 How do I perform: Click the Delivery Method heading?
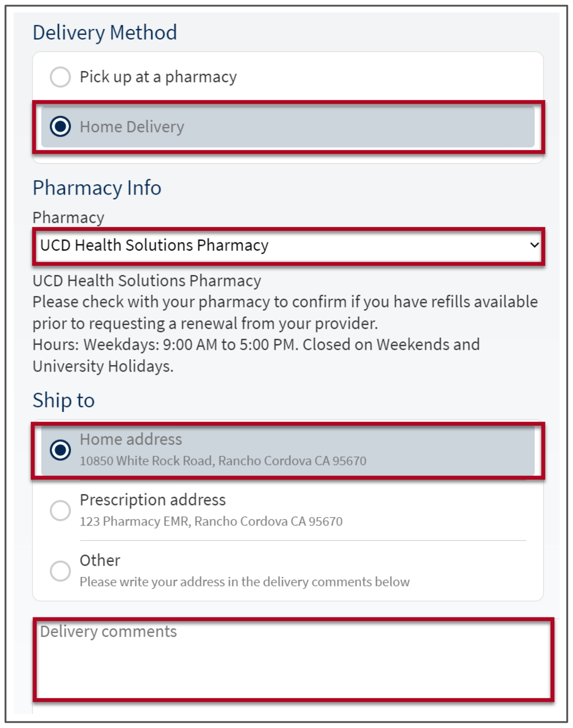click(x=104, y=33)
